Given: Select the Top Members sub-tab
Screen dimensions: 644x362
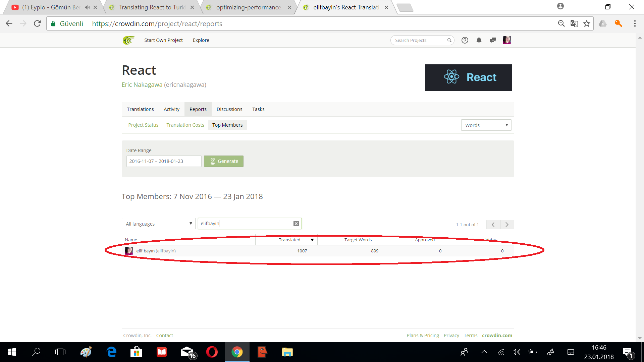Looking at the screenshot, I should coord(227,125).
